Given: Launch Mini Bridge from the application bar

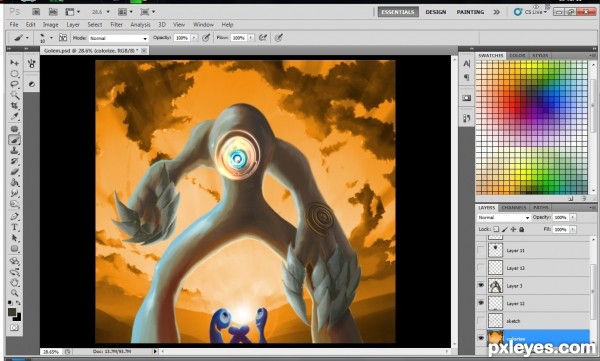Looking at the screenshot, I should click(53, 12).
